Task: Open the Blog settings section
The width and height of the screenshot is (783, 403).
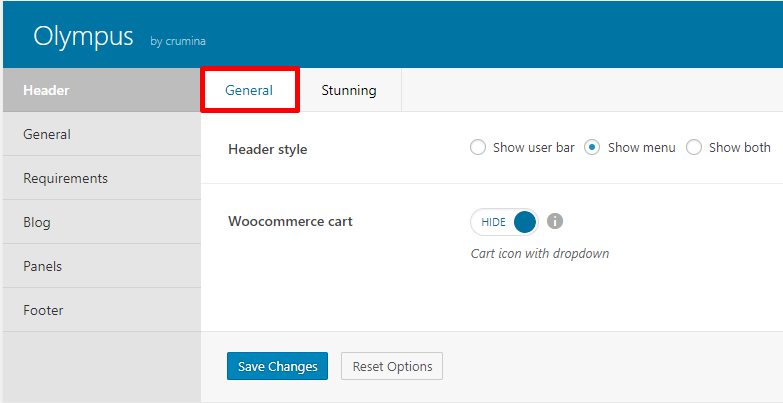Action: [102, 222]
